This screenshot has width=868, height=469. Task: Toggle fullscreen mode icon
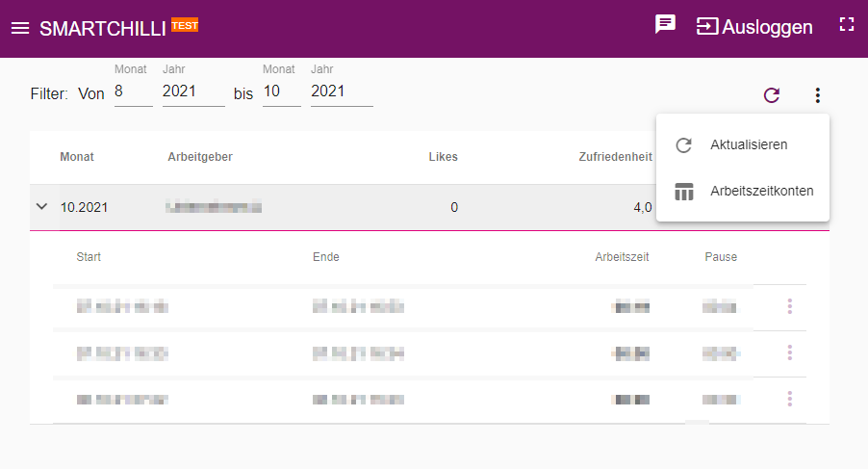pyautogui.click(x=847, y=24)
